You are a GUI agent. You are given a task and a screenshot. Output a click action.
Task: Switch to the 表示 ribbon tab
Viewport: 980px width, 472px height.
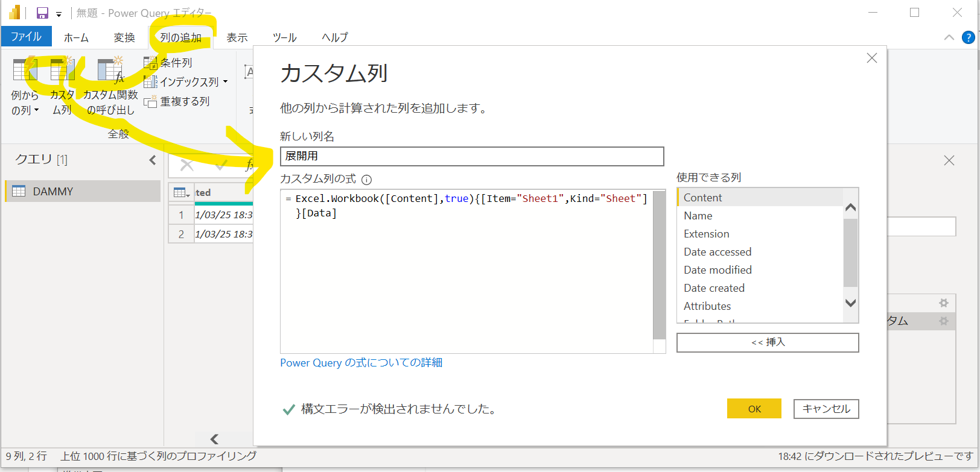(x=237, y=37)
